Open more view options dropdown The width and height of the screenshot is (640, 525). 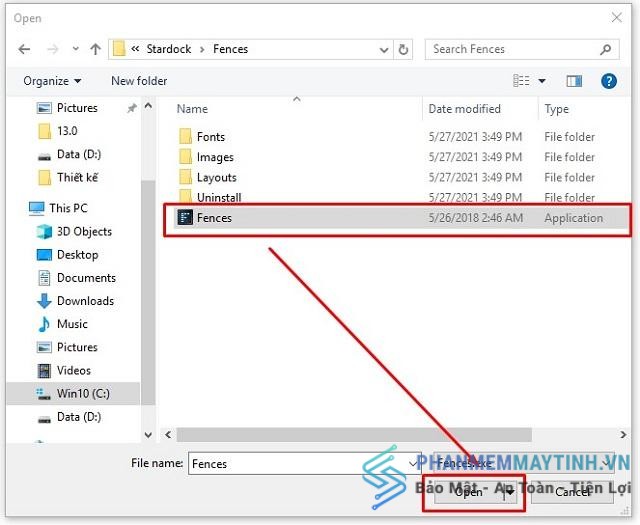tap(542, 81)
